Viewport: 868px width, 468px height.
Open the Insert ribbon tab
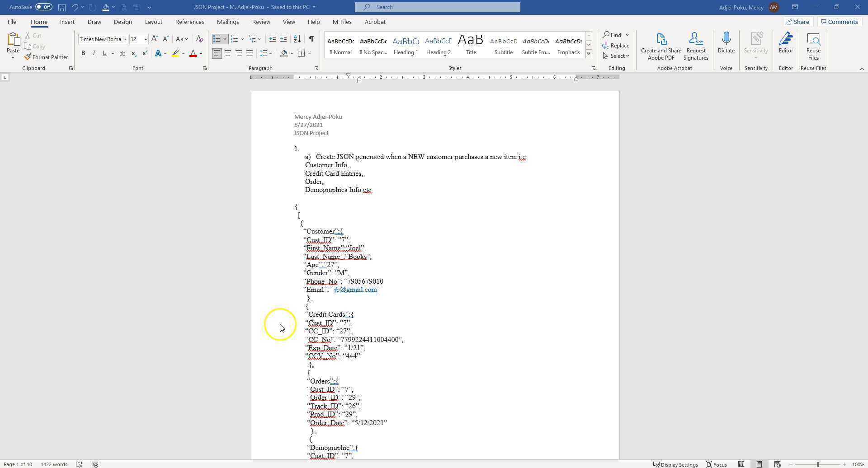(x=67, y=22)
